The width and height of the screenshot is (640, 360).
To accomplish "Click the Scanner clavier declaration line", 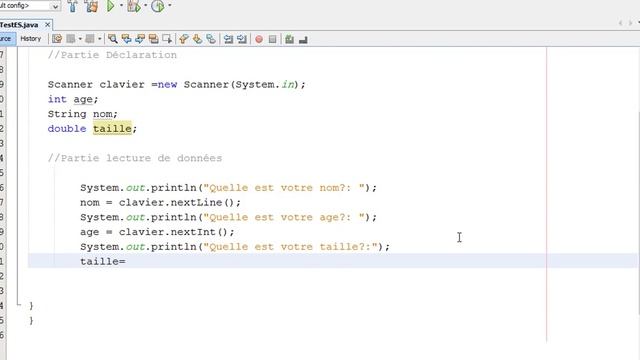I will coord(176,84).
